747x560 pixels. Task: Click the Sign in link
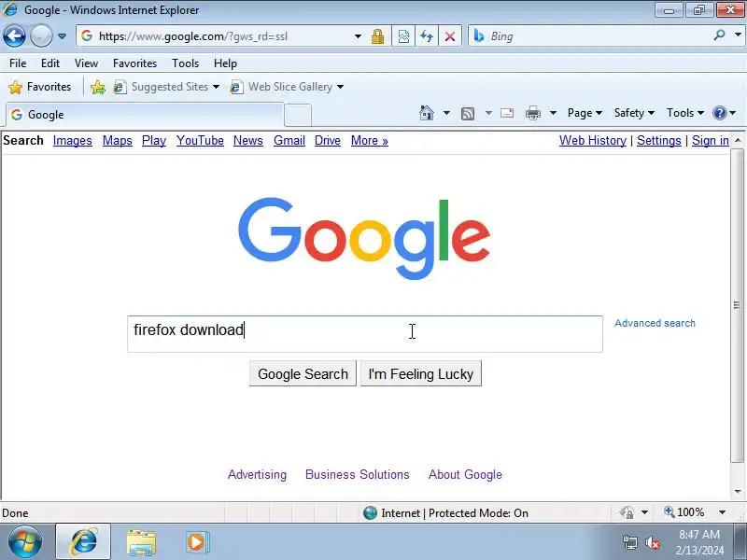[x=711, y=141]
